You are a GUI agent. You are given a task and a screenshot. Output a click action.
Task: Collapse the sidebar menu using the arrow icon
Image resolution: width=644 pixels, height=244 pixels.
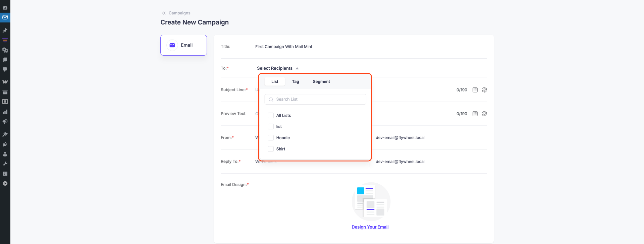(x=5, y=183)
